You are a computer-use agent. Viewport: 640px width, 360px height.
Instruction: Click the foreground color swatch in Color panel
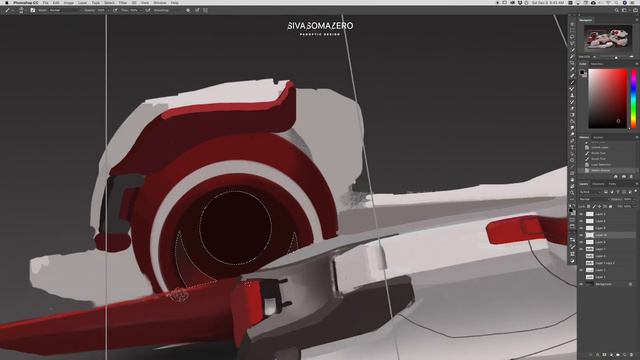[x=582, y=72]
